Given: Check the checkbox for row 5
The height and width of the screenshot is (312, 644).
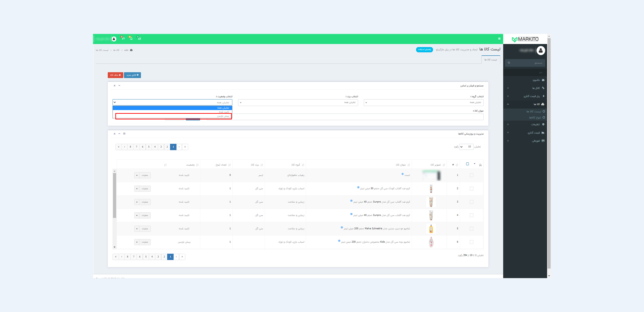Looking at the screenshot, I should point(472,229).
